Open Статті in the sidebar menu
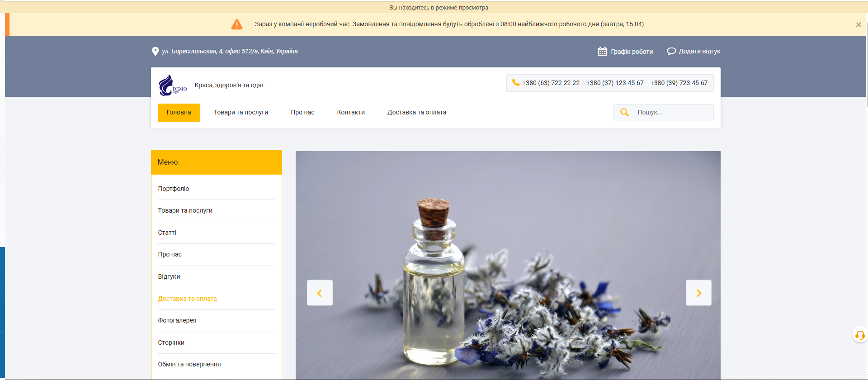Image resolution: width=868 pixels, height=380 pixels. click(x=167, y=233)
